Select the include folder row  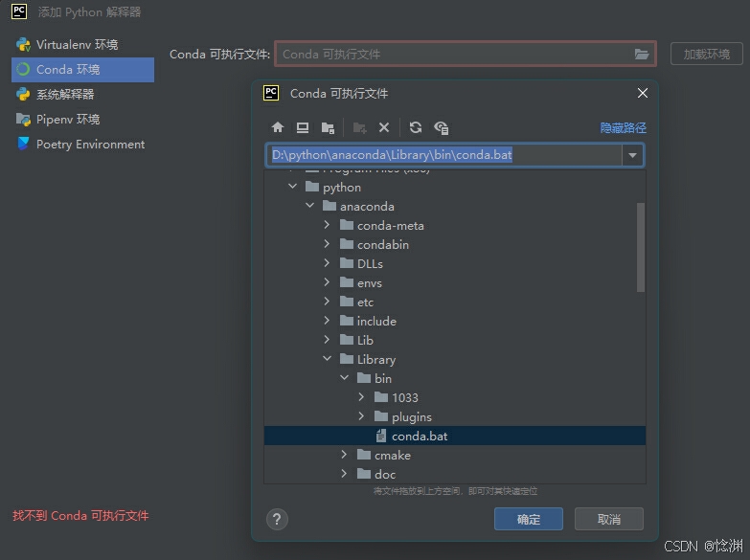[x=455, y=321]
